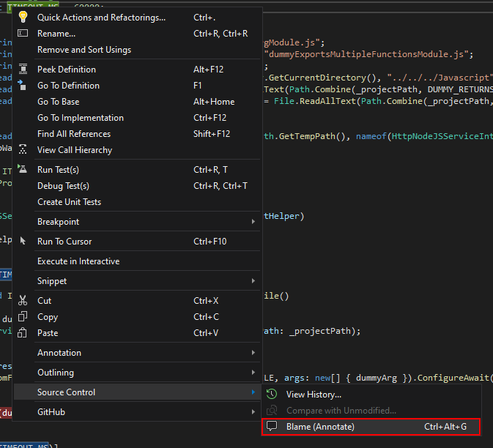Image resolution: width=493 pixels, height=448 pixels.
Task: Expand the Annotation submenu arrow
Action: click(253, 353)
